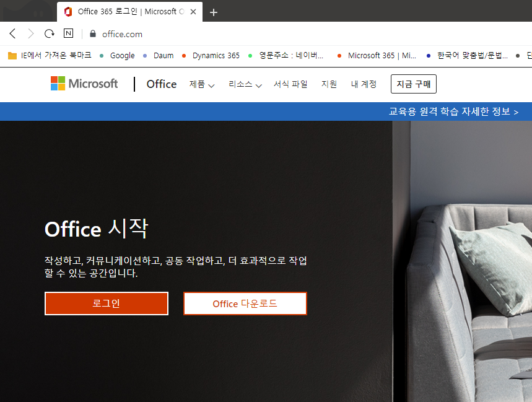532x402 pixels.
Task: Reload the page with refresh icon
Action: point(50,33)
